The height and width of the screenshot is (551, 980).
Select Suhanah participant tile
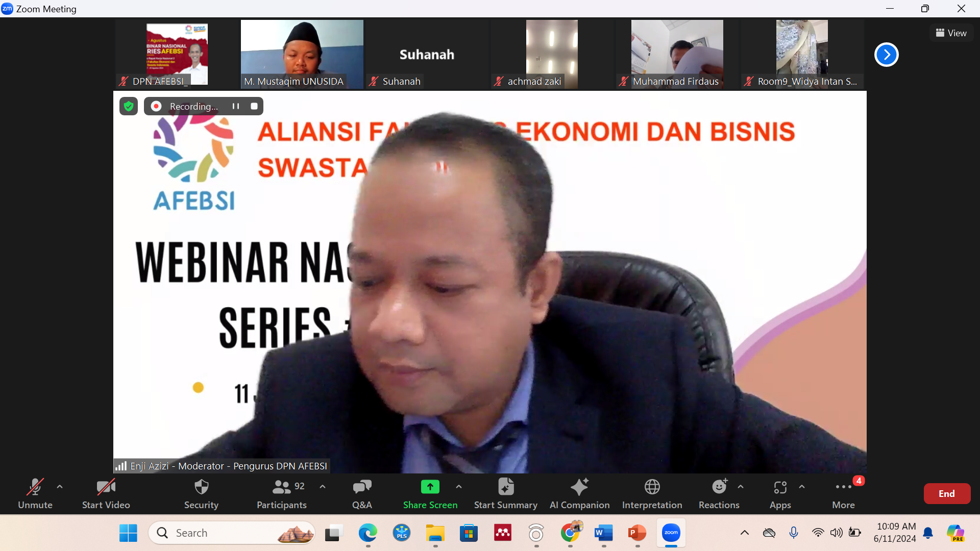(x=427, y=54)
